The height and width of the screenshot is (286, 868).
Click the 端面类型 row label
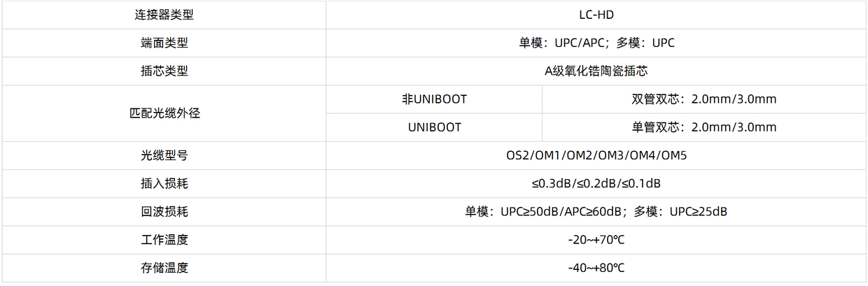[x=164, y=43]
